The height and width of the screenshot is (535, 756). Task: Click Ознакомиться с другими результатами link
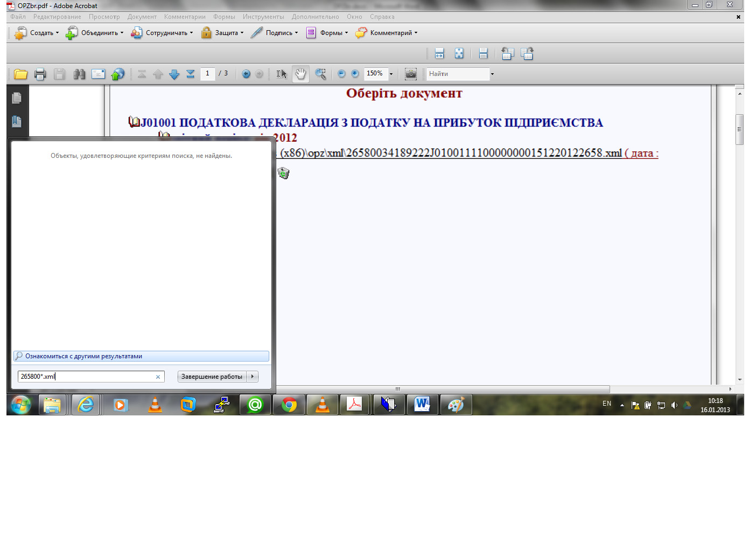point(83,356)
